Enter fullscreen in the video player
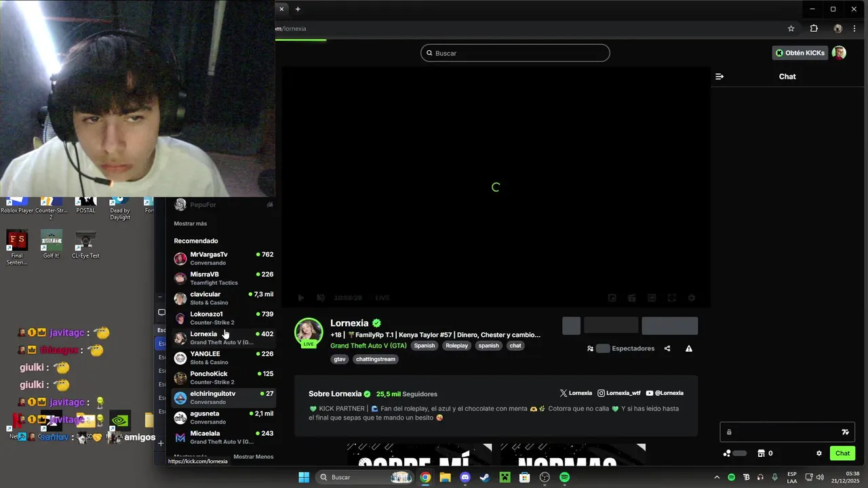 click(671, 298)
